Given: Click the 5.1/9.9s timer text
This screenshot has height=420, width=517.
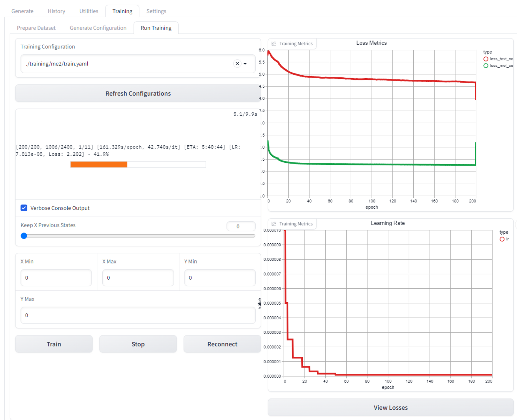Looking at the screenshot, I should coord(245,114).
